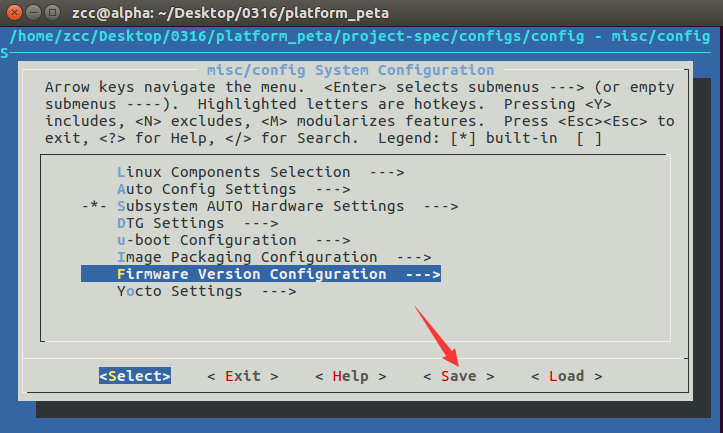
Task: Click the 'Arrow keys navigate the menu' text
Action: click(x=175, y=87)
